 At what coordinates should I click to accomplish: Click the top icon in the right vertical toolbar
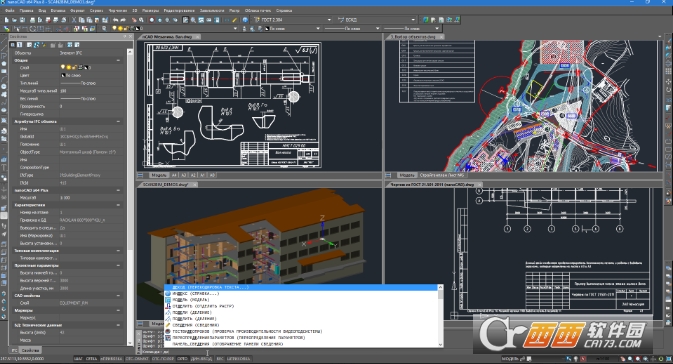669,41
